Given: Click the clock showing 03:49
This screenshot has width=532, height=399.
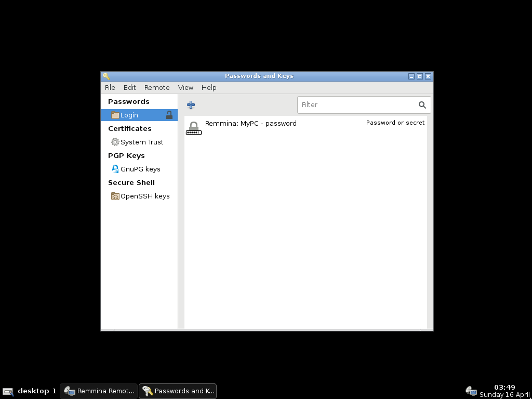Looking at the screenshot, I should pos(504,387).
